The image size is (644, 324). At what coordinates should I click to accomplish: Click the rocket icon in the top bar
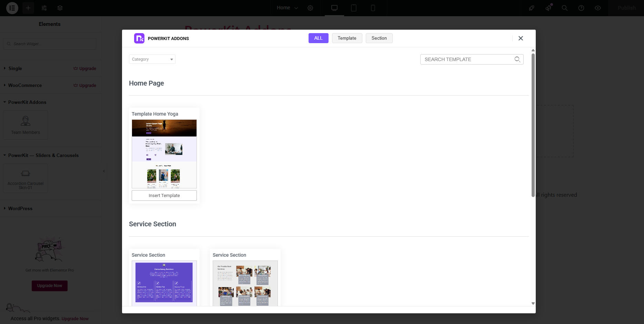pyautogui.click(x=532, y=8)
